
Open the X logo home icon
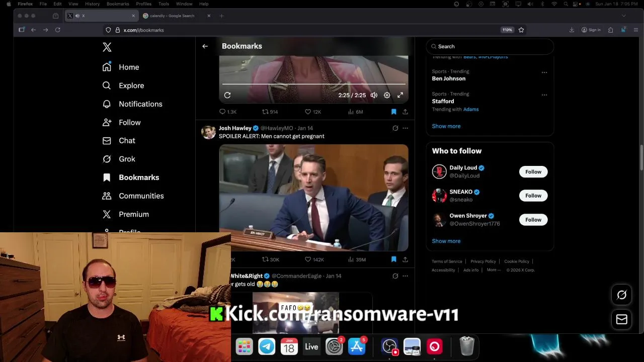[x=107, y=47]
